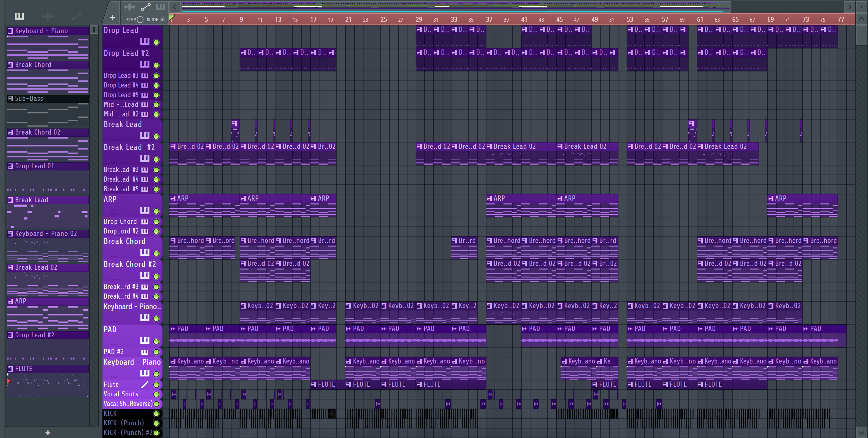Switch picker panel to automation clips

tap(77, 16)
